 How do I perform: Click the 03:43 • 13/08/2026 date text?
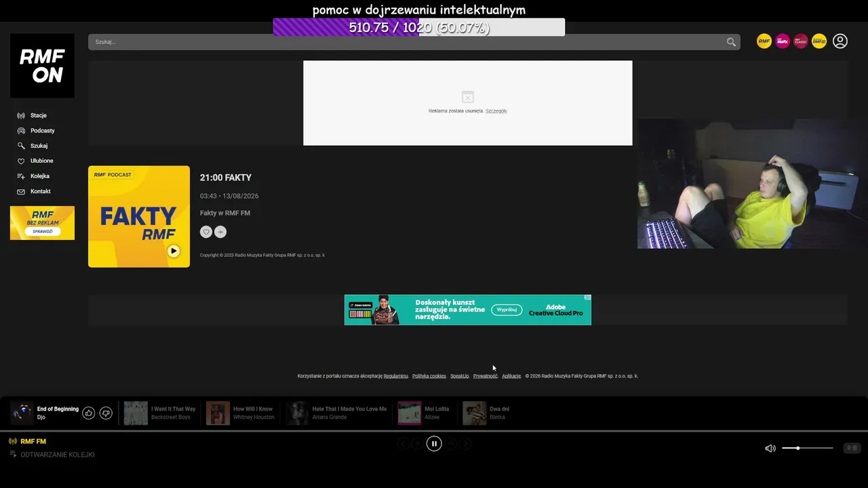[229, 196]
